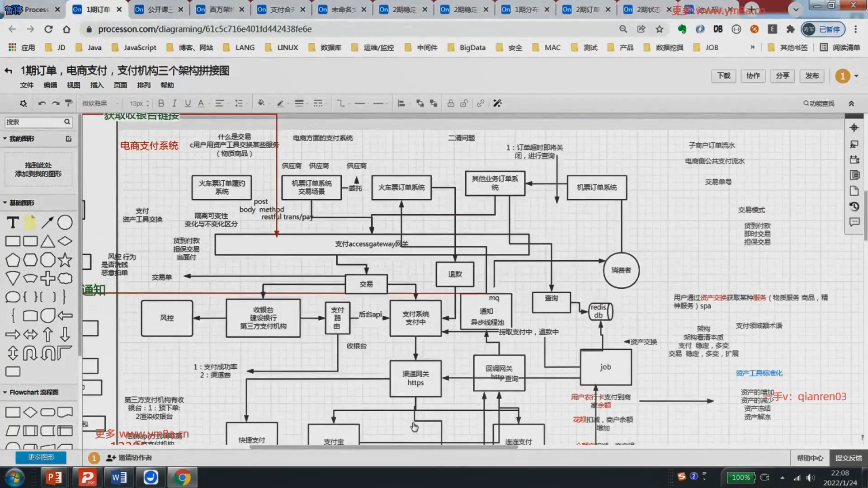
Task: Open the history clock icon in right panel
Action: click(854, 206)
